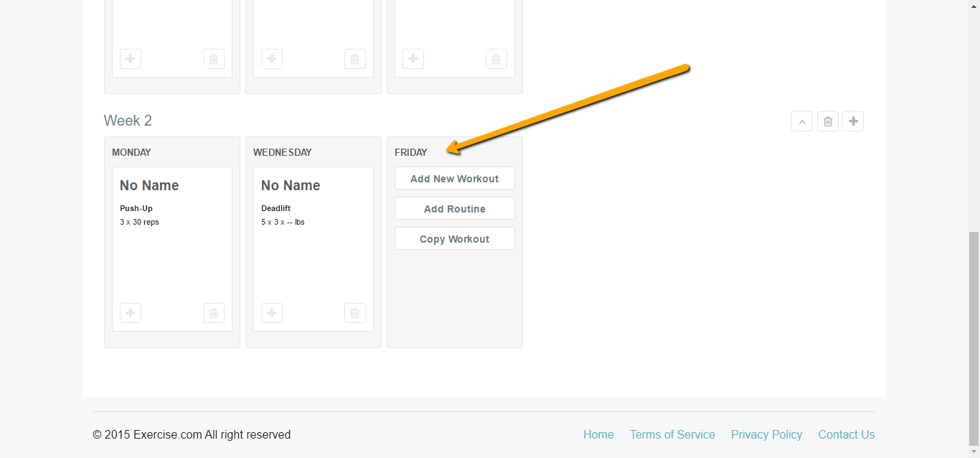This screenshot has width=980, height=458.
Task: Delete Week 2 with the header trash icon
Action: [x=827, y=121]
